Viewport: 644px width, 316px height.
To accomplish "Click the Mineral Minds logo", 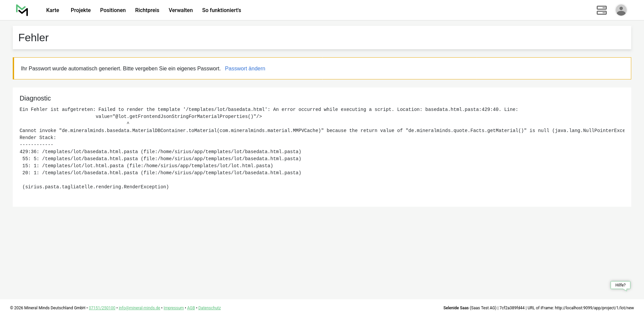I will (22, 10).
